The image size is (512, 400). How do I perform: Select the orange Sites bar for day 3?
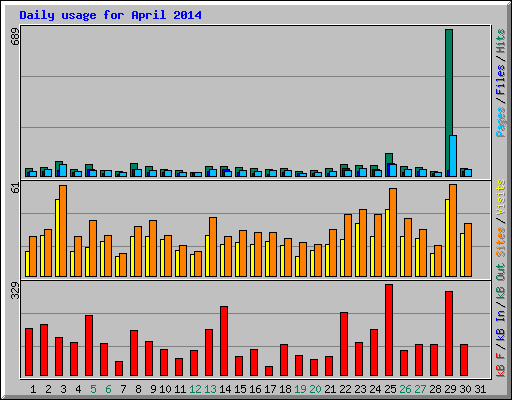click(63, 231)
